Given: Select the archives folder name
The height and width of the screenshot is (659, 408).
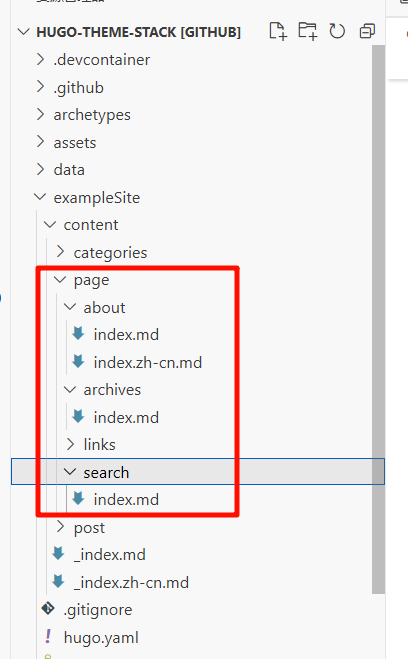Looking at the screenshot, I should pos(112,390).
